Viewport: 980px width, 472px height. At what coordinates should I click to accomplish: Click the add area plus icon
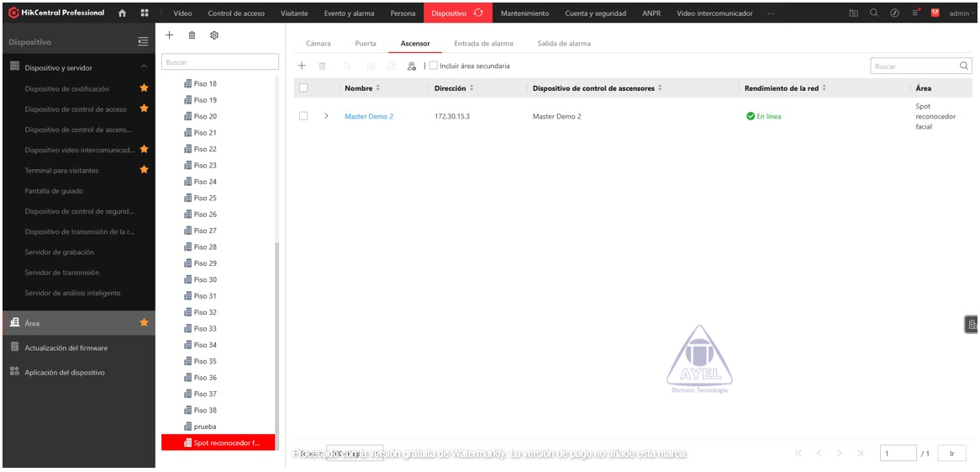coord(169,35)
